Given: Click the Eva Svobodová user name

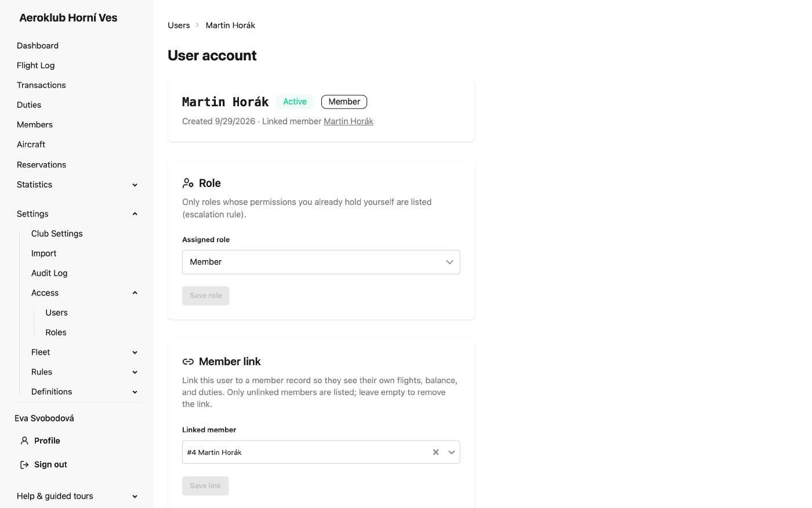Looking at the screenshot, I should click(x=44, y=418).
